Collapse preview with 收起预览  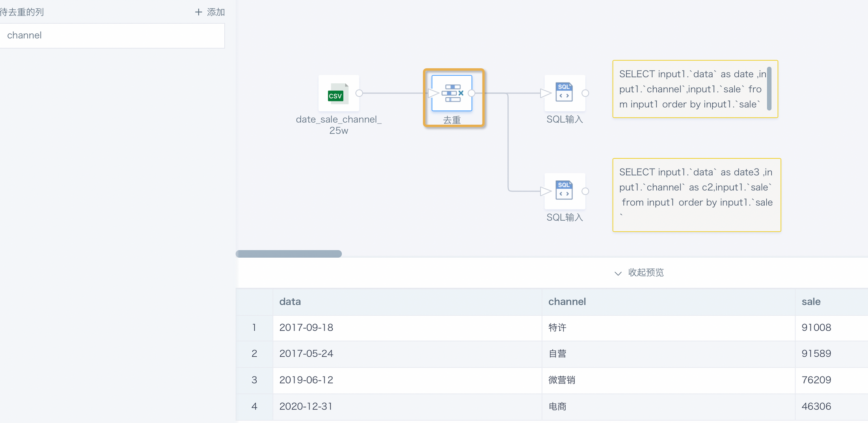coord(646,273)
